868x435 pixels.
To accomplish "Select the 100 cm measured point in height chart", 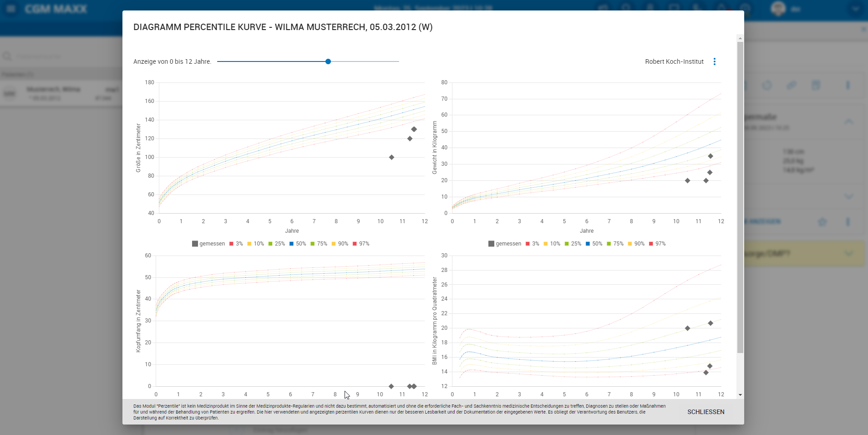I will pyautogui.click(x=391, y=157).
